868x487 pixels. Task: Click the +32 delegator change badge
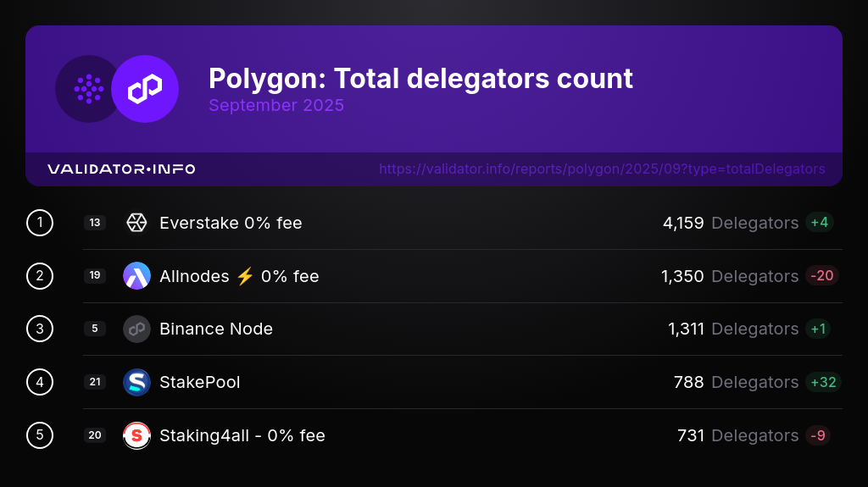coord(823,382)
